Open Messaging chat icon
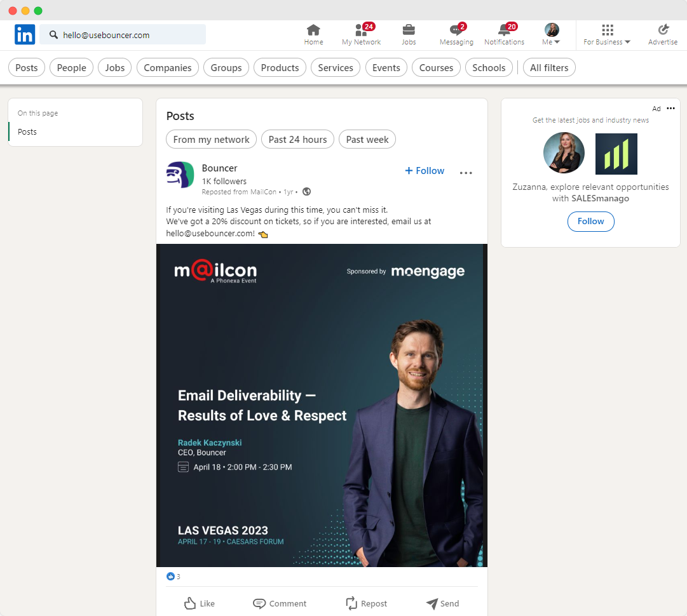The image size is (687, 616). point(456,30)
